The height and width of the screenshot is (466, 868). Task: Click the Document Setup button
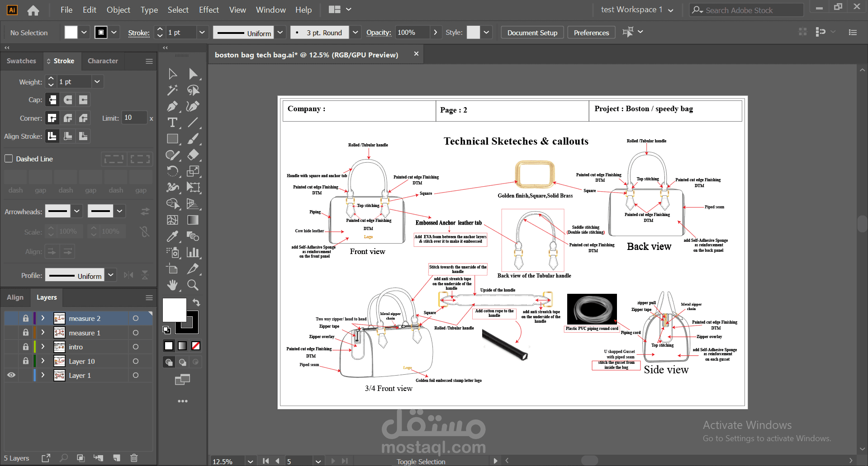(x=532, y=33)
